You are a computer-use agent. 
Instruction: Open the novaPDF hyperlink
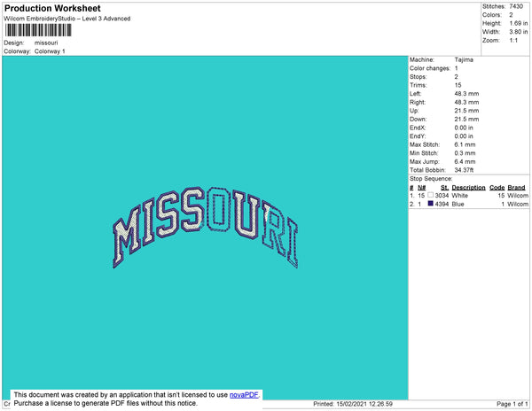(x=244, y=395)
